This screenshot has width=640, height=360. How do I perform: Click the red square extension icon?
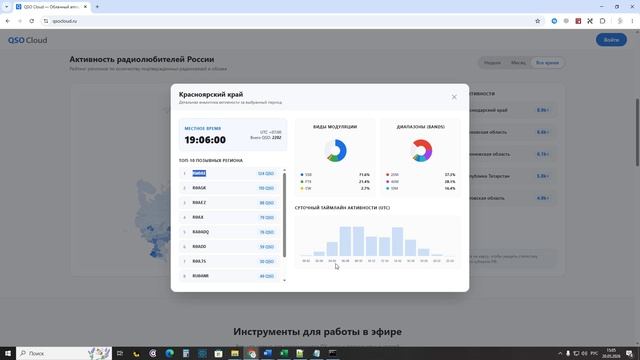pos(578,21)
